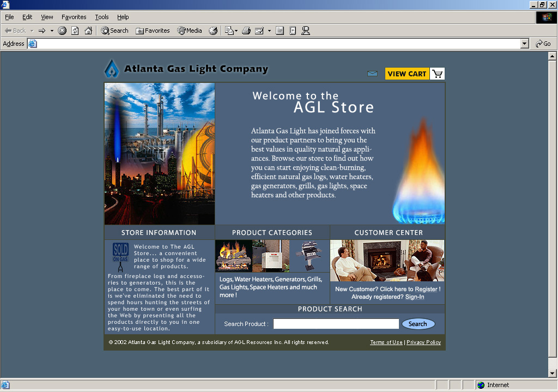
Task: Click the status bar page icon
Action: (5, 385)
